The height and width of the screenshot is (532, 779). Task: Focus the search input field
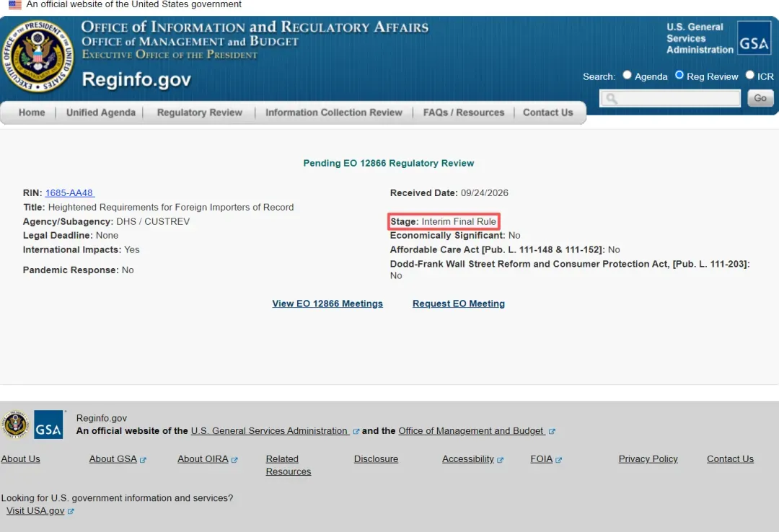point(670,98)
